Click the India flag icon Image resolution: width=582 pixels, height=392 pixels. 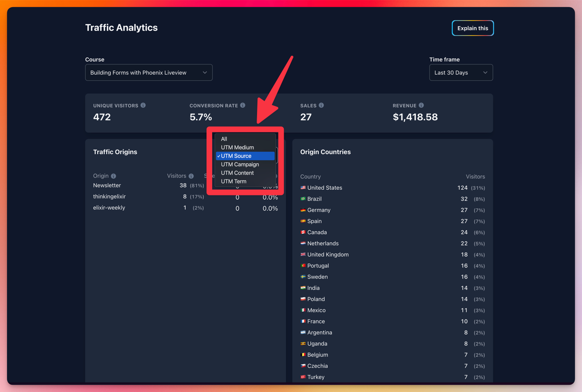[x=303, y=288]
